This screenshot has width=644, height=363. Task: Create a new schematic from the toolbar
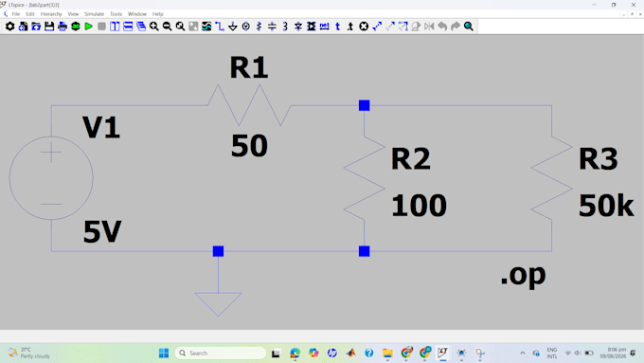click(x=23, y=27)
